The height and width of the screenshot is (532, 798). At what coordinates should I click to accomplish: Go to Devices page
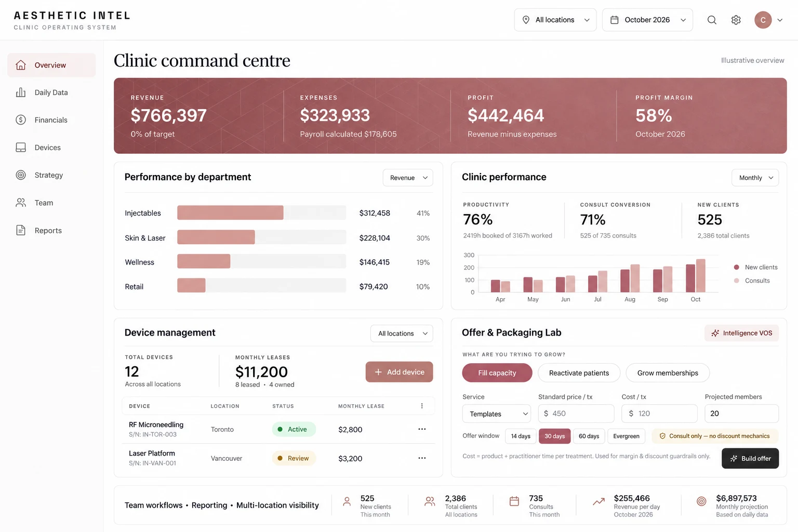coord(51,148)
